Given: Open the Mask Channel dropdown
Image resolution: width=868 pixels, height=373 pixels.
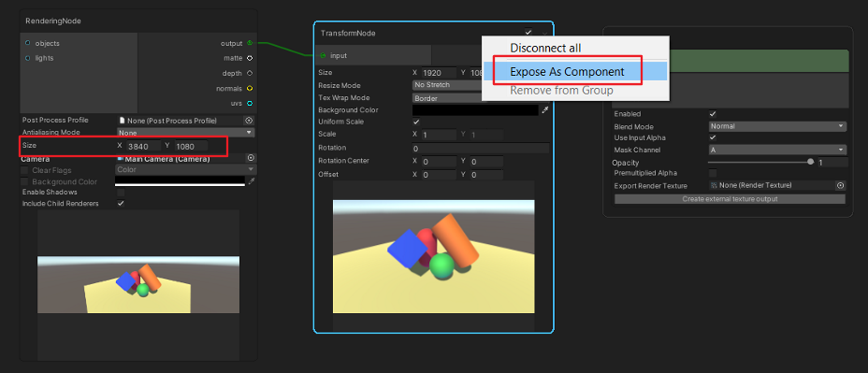Looking at the screenshot, I should tap(778, 150).
